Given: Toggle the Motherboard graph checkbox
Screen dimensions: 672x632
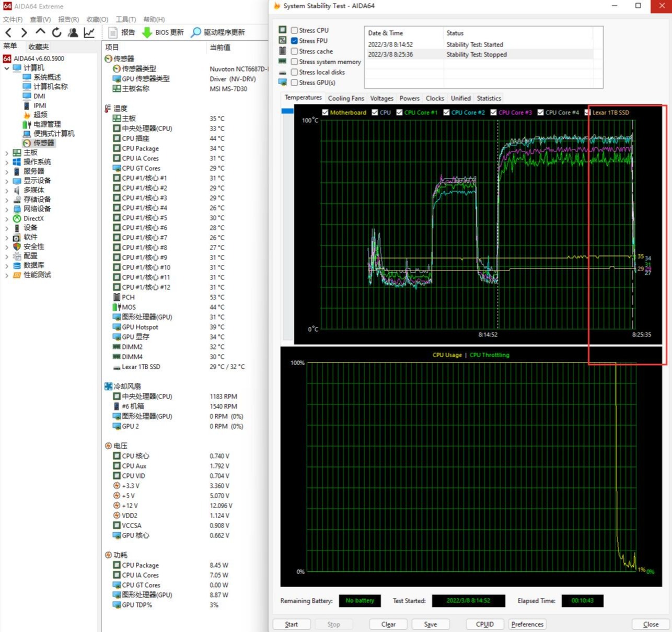Looking at the screenshot, I should [325, 112].
